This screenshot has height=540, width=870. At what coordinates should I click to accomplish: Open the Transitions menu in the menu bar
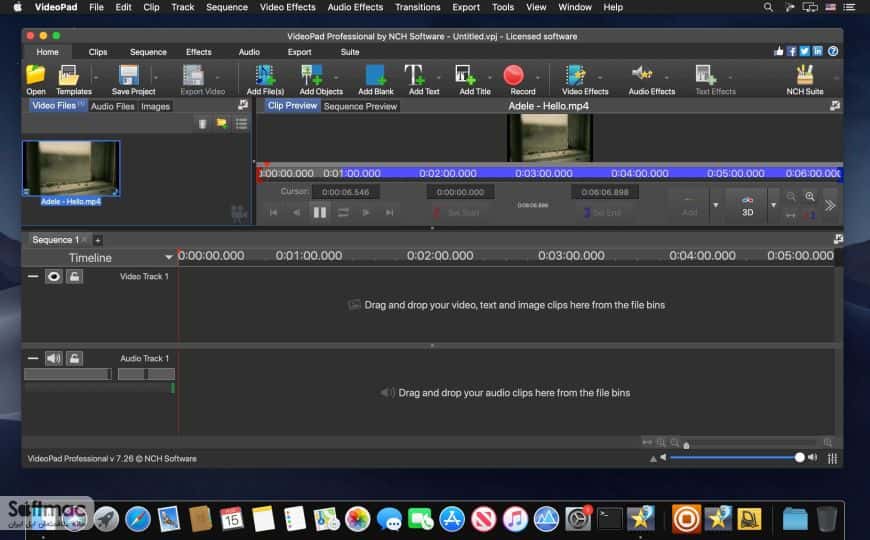(417, 7)
